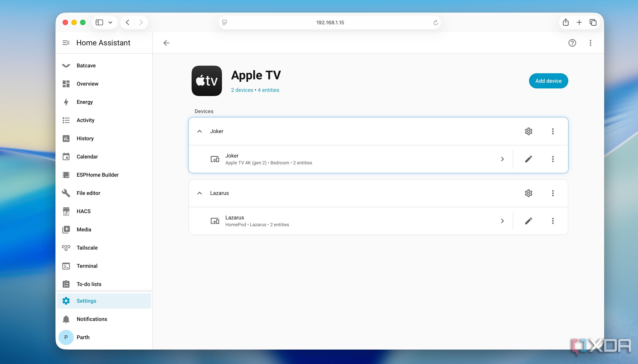Image resolution: width=638 pixels, height=364 pixels.
Task: Click the HACS store icon
Action: coord(66,211)
